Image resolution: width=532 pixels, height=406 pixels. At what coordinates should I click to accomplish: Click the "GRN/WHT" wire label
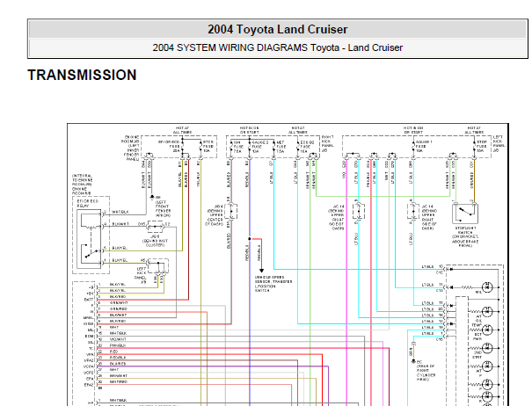click(119, 302)
